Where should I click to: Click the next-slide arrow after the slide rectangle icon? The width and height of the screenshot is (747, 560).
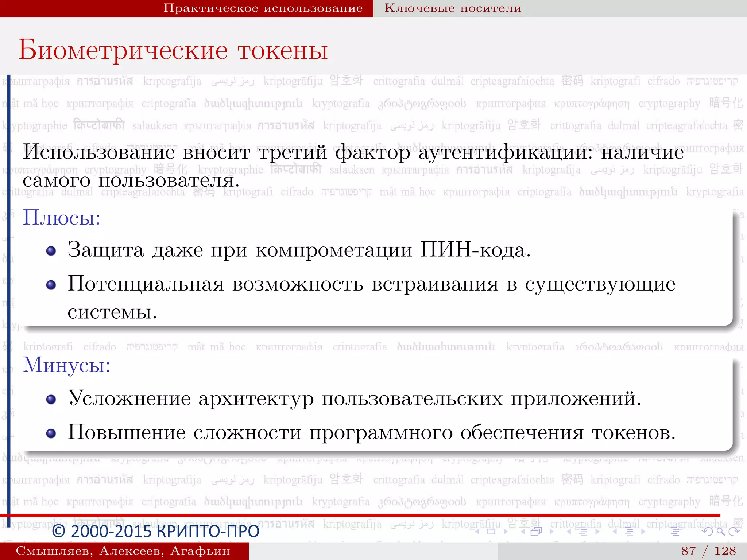coord(506,532)
